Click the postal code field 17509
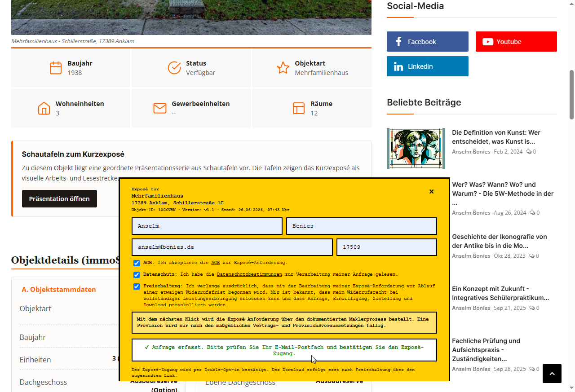This screenshot has height=392, width=575. (x=387, y=247)
